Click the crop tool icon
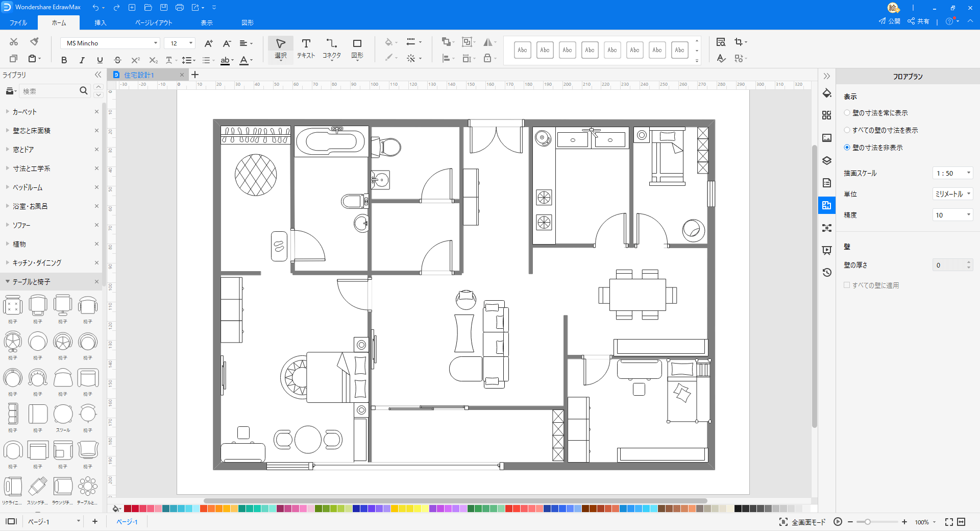 pos(739,42)
